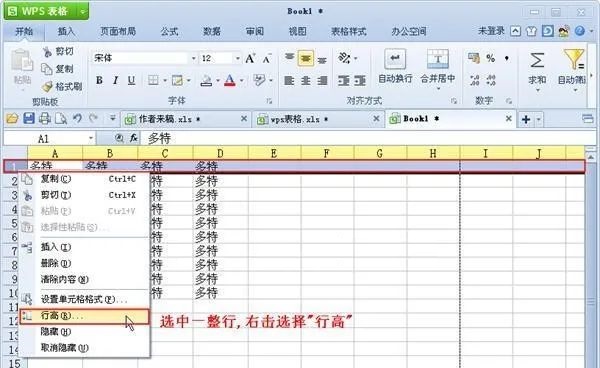600x368 pixels.
Task: Click the center horizontally icon
Action: (x=306, y=81)
